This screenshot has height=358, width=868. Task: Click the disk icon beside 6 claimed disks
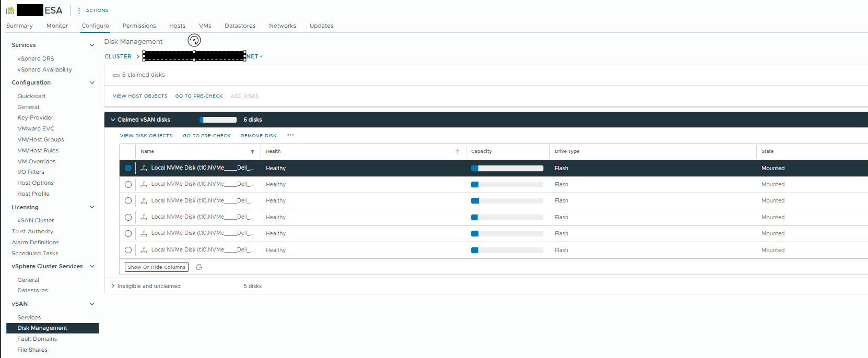[116, 75]
